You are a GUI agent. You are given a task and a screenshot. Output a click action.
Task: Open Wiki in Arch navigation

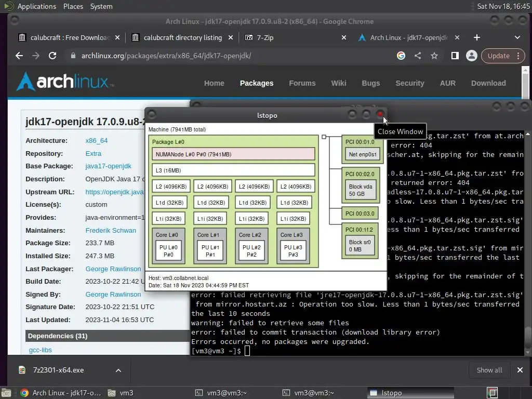[339, 83]
